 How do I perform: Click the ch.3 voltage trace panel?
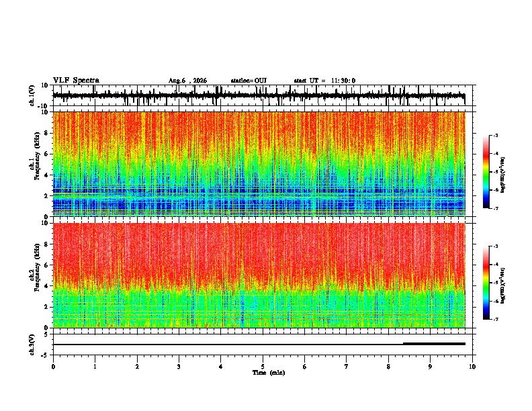click(x=263, y=345)
